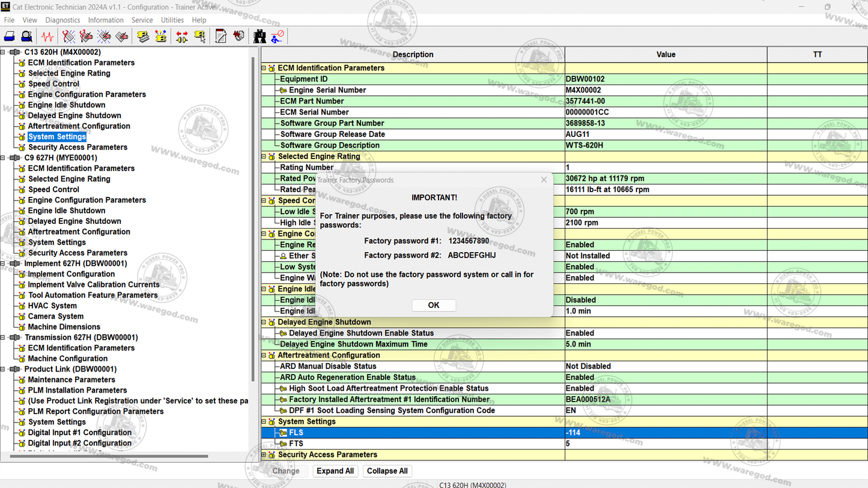Click the ECM chip icon beside Product Link node
868x488 pixels.
15,369
